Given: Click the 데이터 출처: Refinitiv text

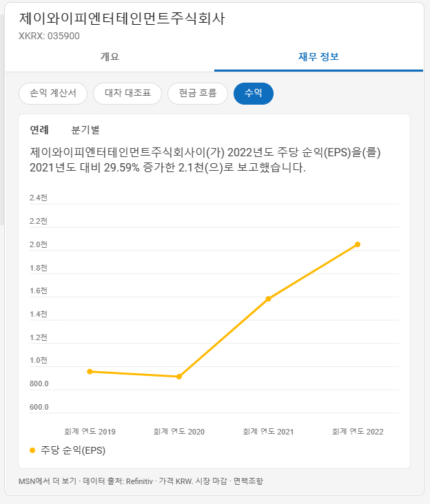Looking at the screenshot, I should click(118, 481).
